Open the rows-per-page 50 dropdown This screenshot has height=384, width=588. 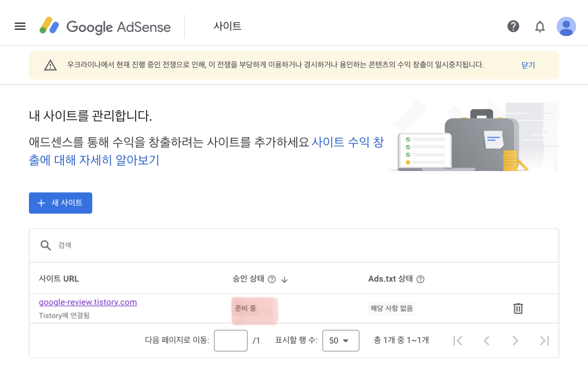[341, 341]
